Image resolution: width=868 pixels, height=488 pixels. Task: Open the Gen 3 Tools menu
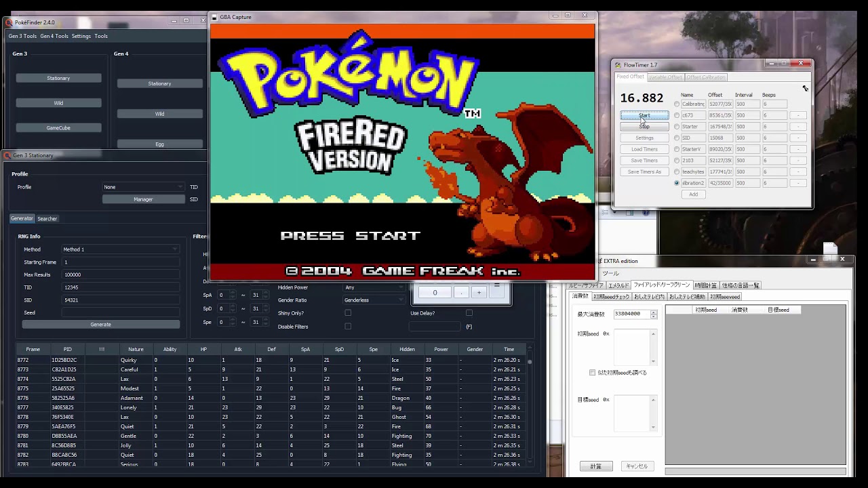tap(22, 36)
